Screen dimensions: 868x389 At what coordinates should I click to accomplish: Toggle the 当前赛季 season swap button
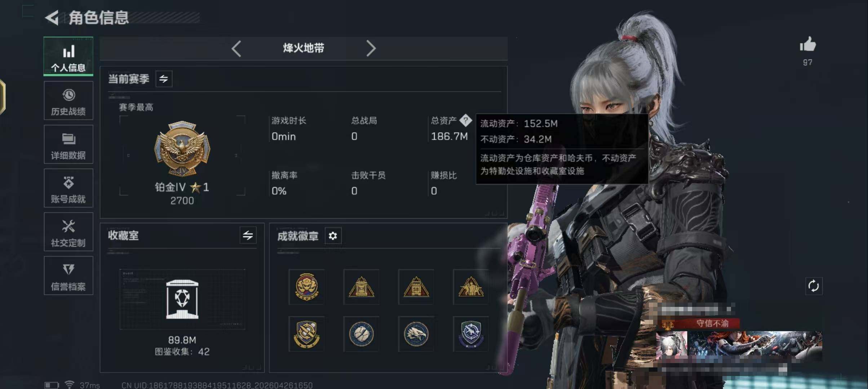(164, 79)
